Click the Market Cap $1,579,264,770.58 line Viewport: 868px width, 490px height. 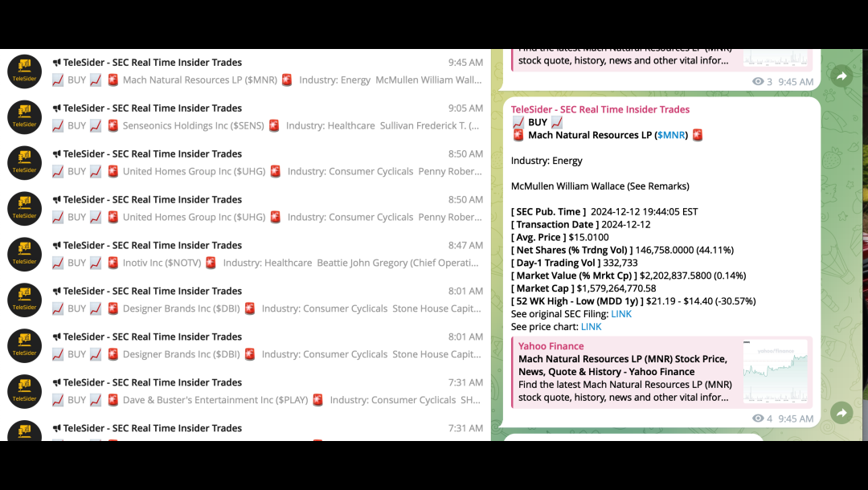[583, 288]
